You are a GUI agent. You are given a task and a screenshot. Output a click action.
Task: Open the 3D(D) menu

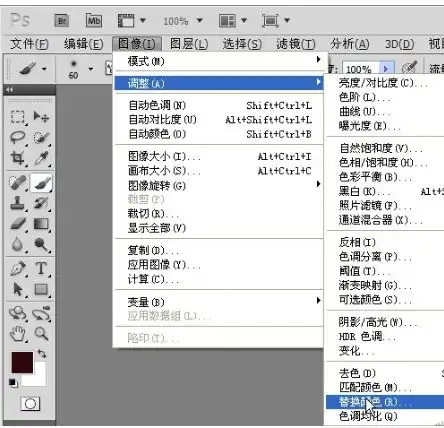point(399,44)
